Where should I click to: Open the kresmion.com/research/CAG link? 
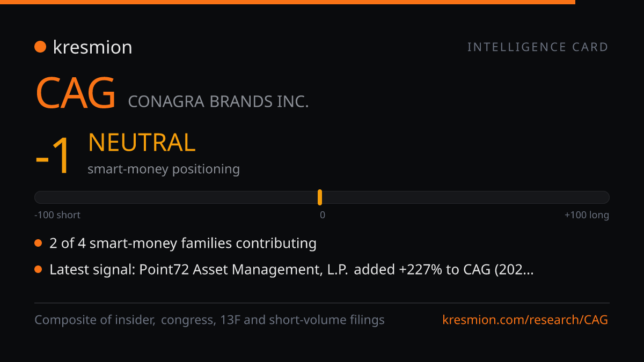525,320
